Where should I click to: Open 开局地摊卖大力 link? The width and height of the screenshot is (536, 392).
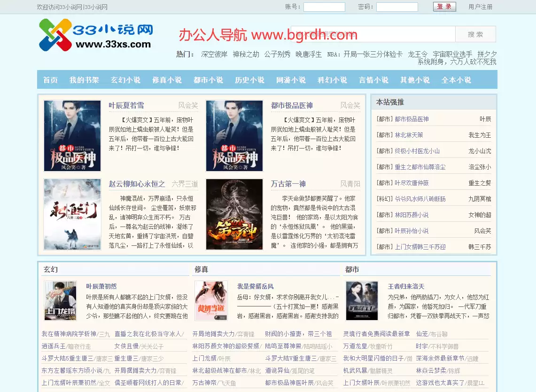[214, 334]
